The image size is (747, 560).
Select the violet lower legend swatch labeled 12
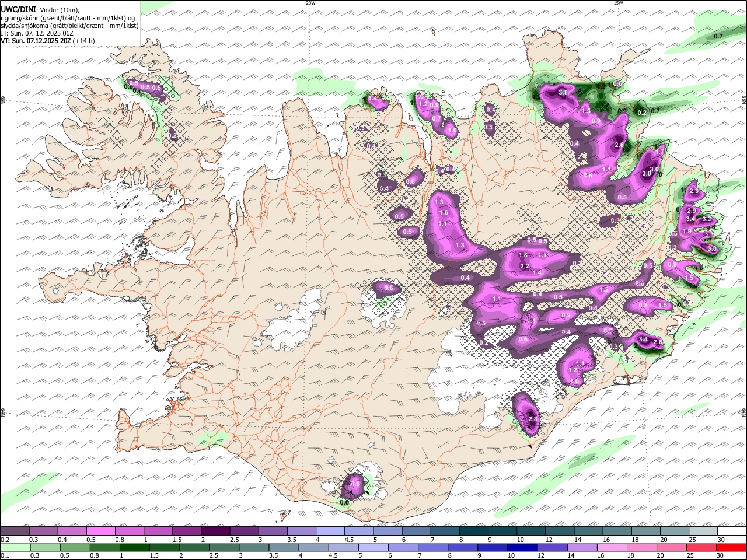point(551,547)
